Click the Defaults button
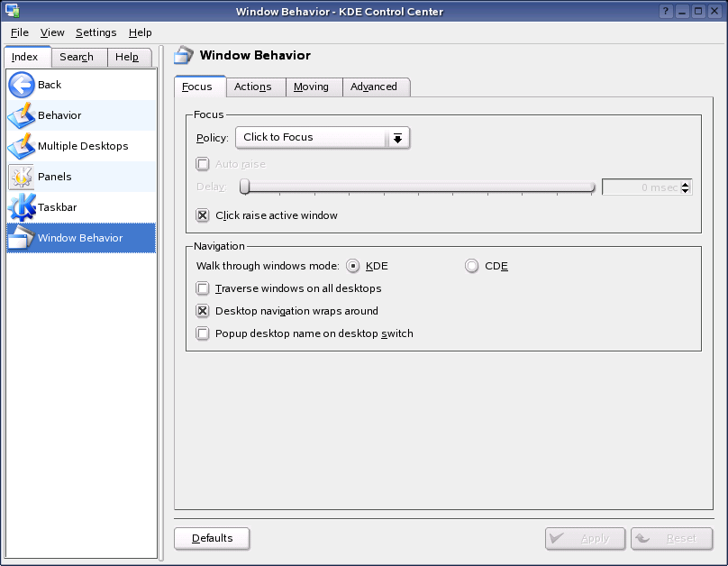 pos(212,539)
